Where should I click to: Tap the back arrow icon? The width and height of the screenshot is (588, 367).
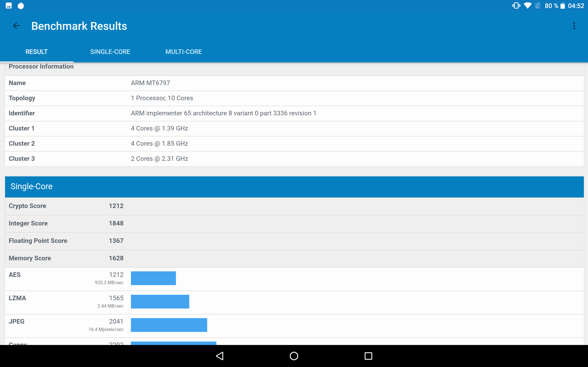coord(17,26)
